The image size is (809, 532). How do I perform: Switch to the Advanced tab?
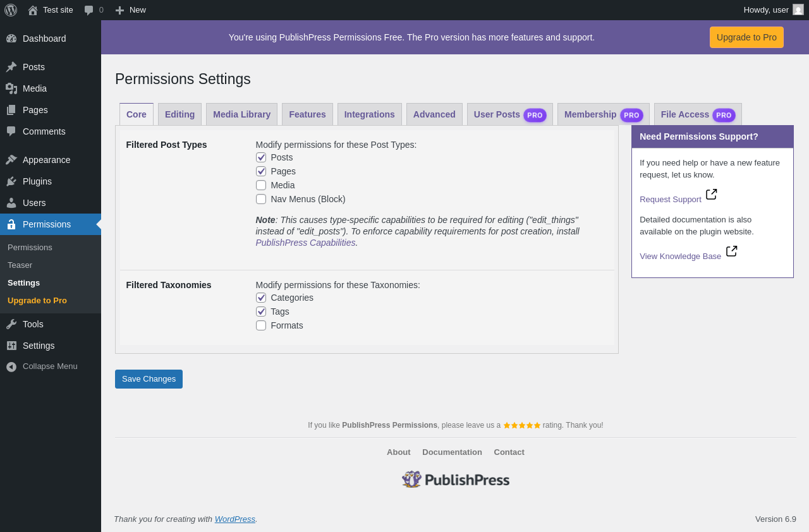[x=434, y=114]
